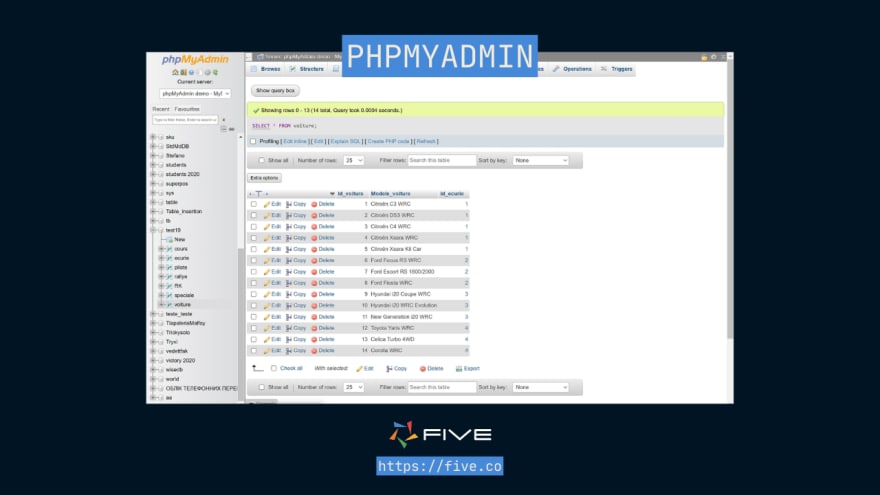The width and height of the screenshot is (880, 495).
Task: Click Export icon in With selected bar
Action: coord(459,369)
